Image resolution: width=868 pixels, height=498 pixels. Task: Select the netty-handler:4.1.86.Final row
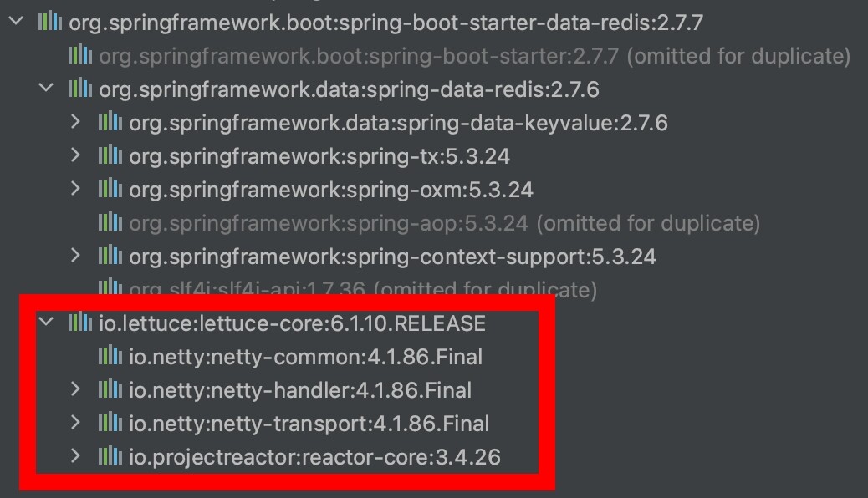pos(299,390)
